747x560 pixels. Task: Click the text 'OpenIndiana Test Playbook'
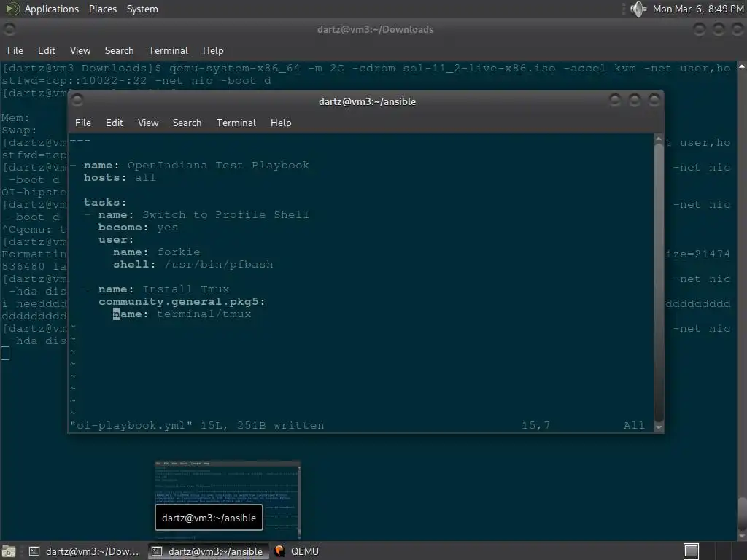point(218,166)
